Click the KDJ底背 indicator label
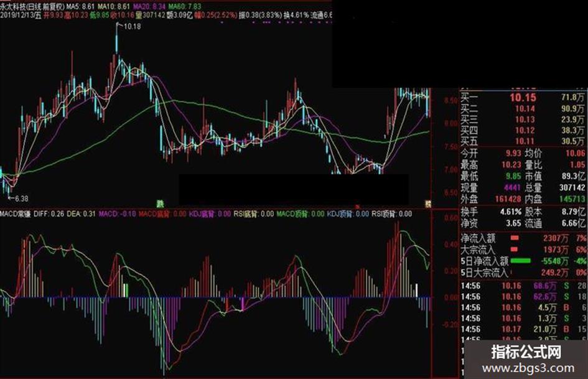The image size is (588, 379). pos(210,214)
